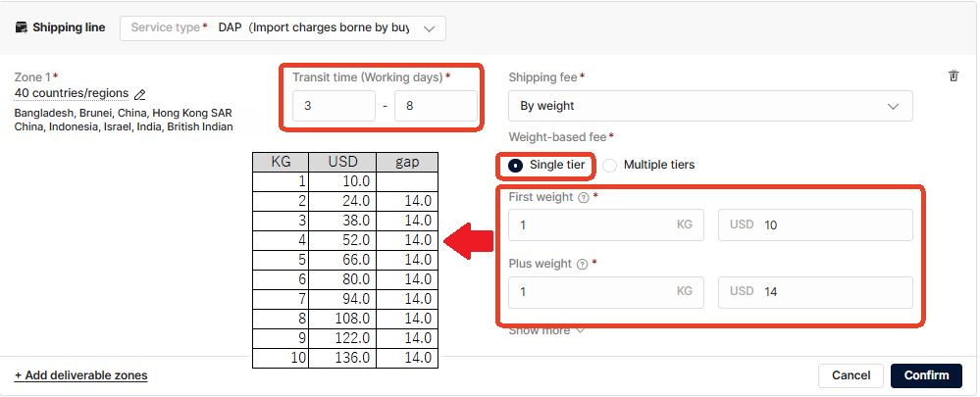Click Add deliverable zones link
This screenshot has height=397, width=980.
(x=80, y=375)
